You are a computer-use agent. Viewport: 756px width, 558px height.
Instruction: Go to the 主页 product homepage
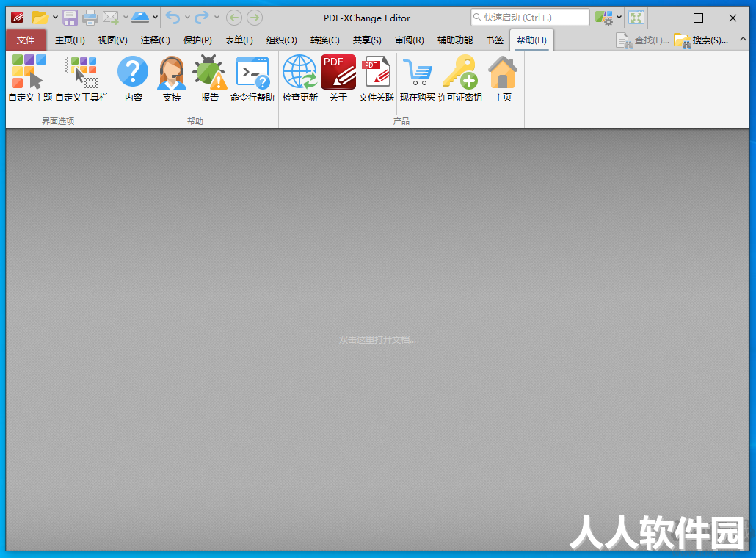point(502,78)
